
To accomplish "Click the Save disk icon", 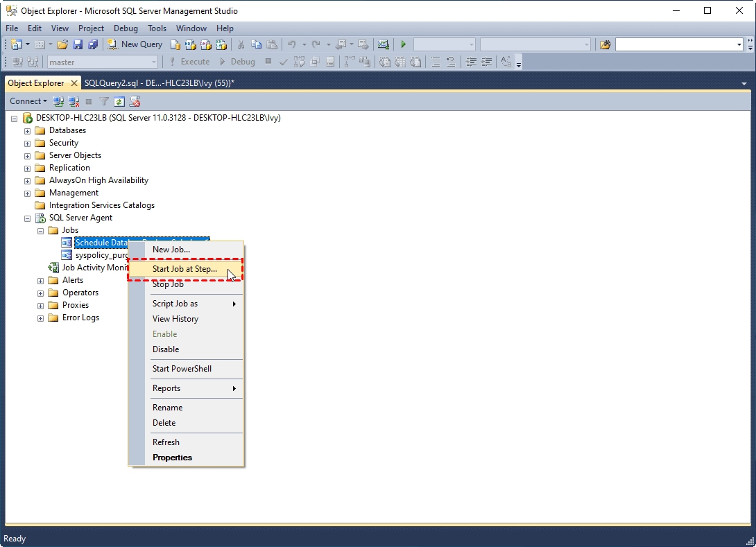I will point(78,44).
